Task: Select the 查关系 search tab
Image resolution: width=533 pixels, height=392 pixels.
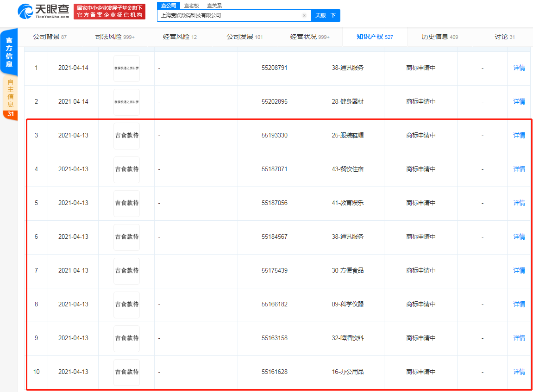Action: click(214, 6)
